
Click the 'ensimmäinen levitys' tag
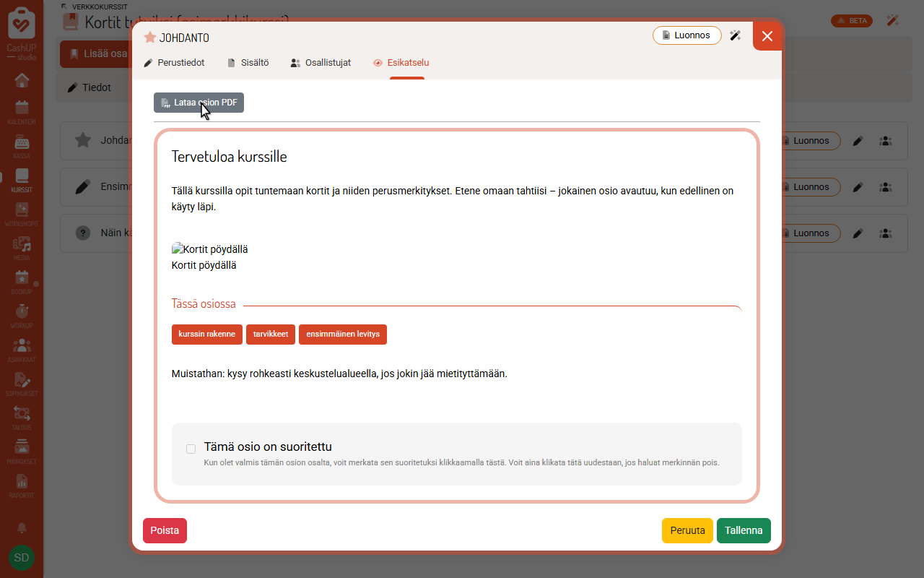coord(343,335)
